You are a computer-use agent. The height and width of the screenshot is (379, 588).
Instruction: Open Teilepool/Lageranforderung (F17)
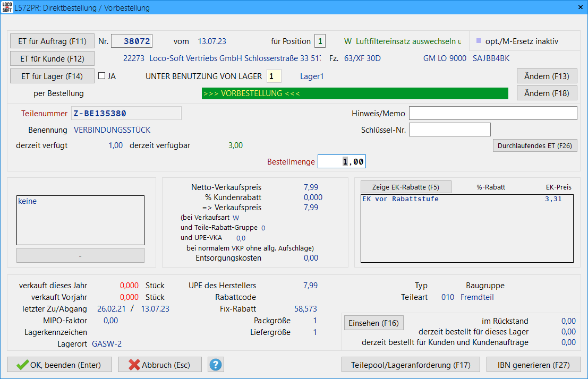point(411,365)
